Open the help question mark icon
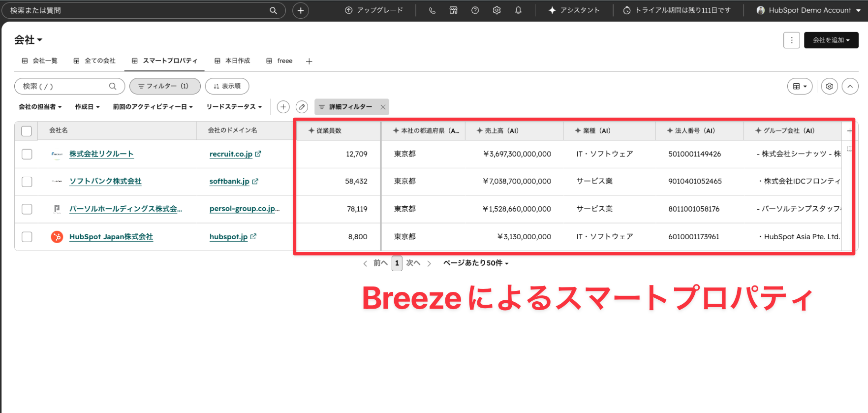 click(475, 10)
